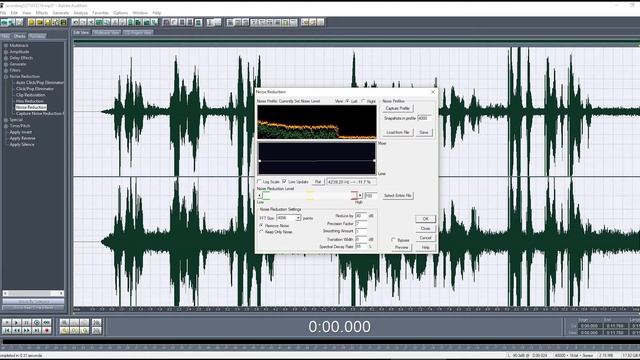The height and width of the screenshot is (360, 640).
Task: Switch to the Files panel tab
Action: pos(5,36)
